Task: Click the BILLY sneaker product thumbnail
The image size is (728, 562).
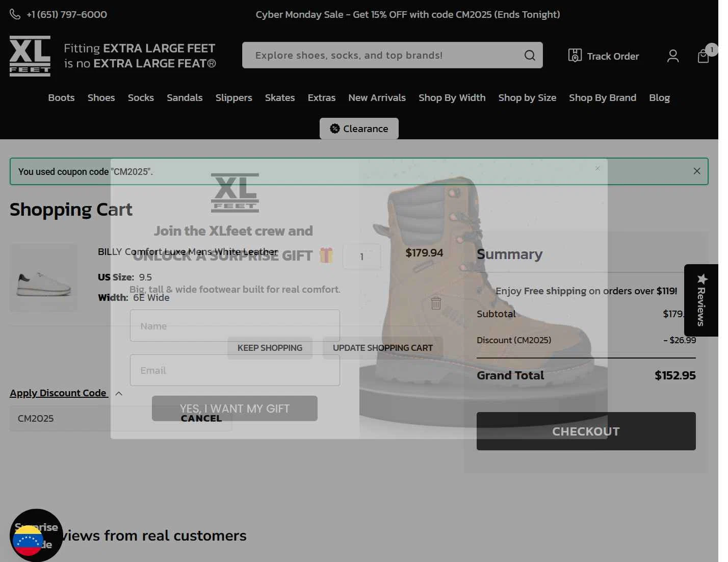Action: click(44, 278)
